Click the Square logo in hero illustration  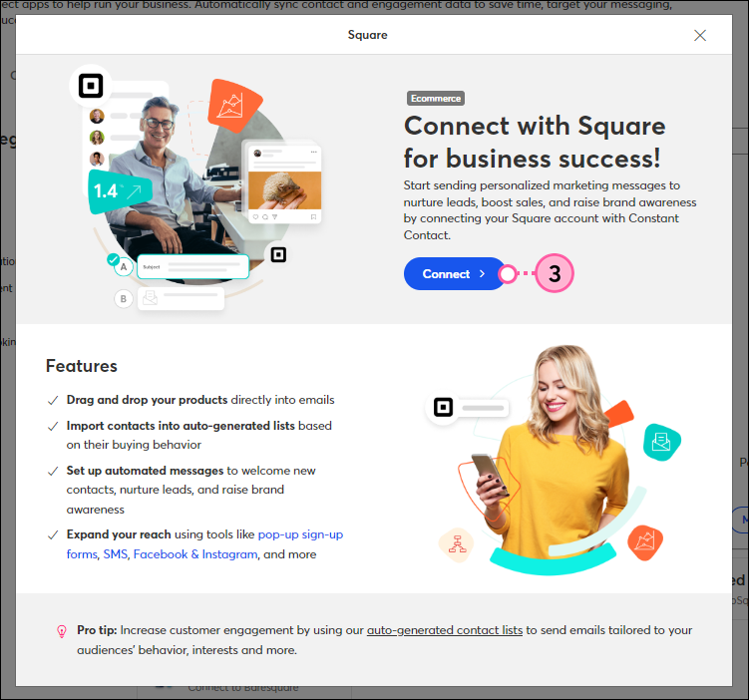coord(91,86)
